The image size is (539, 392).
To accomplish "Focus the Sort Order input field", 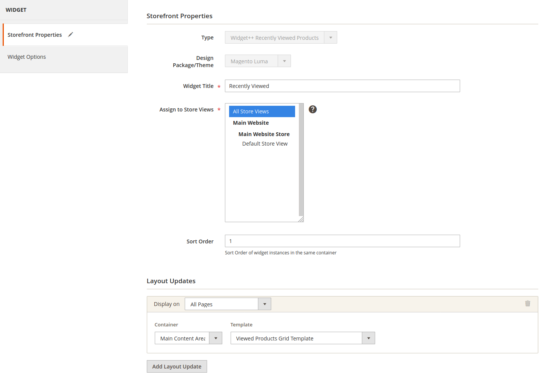I will 342,241.
